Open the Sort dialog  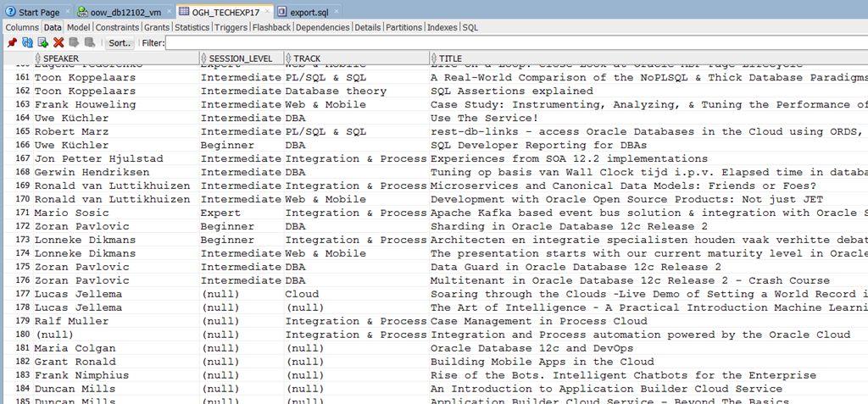tap(120, 42)
